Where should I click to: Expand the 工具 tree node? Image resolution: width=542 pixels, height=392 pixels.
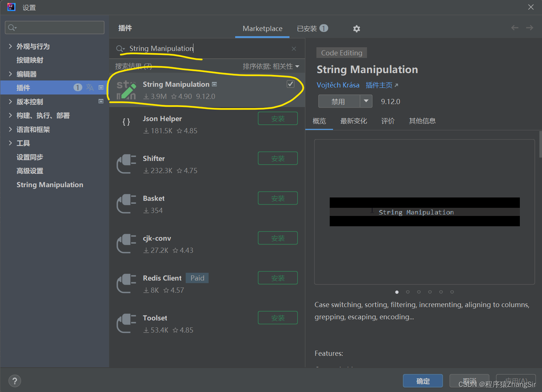click(x=10, y=143)
